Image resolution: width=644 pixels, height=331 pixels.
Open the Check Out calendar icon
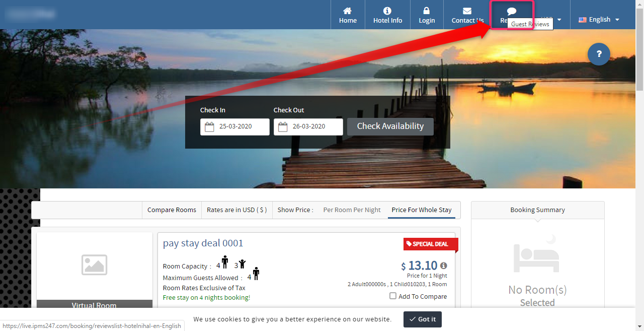(283, 126)
